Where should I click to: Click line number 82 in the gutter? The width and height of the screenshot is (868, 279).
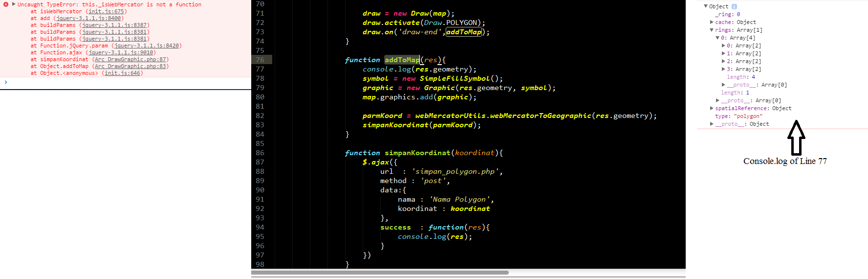[260, 116]
